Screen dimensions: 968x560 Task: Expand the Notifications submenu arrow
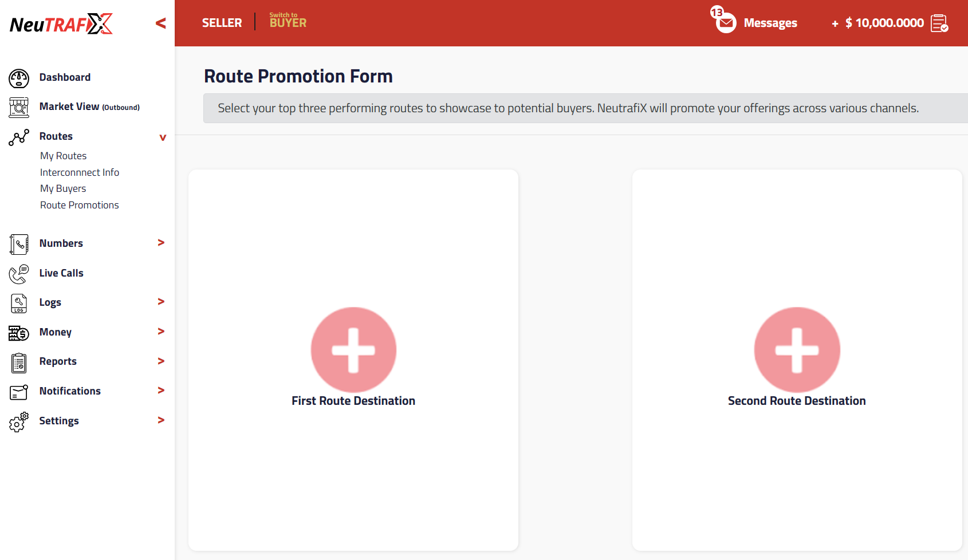(161, 391)
